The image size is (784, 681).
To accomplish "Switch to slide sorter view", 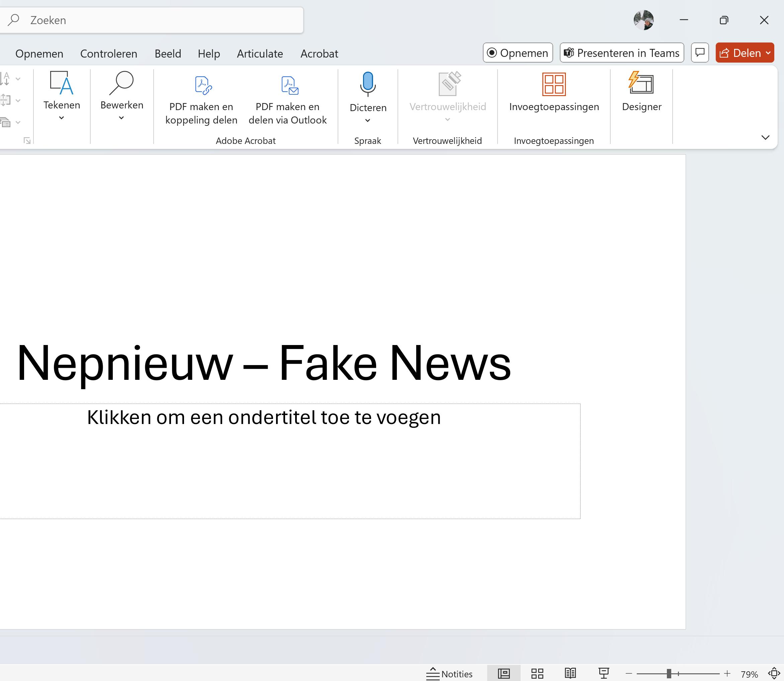I will pos(537,673).
